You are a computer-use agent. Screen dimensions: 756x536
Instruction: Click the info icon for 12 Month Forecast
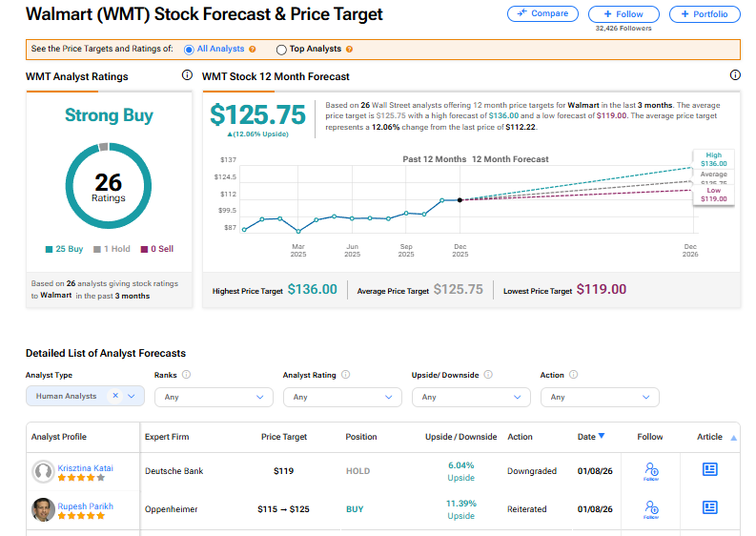[x=735, y=76]
